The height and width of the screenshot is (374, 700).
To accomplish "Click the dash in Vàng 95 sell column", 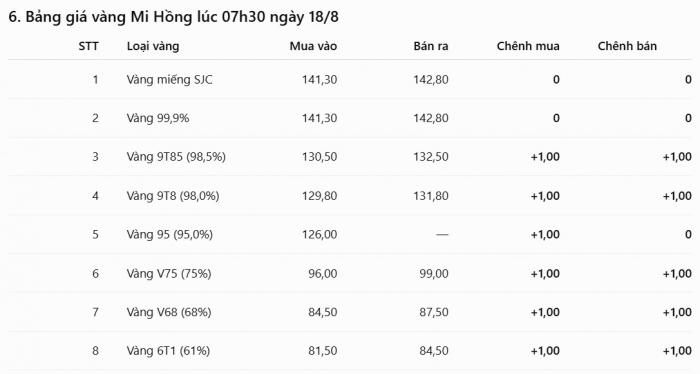I will coord(442,235).
